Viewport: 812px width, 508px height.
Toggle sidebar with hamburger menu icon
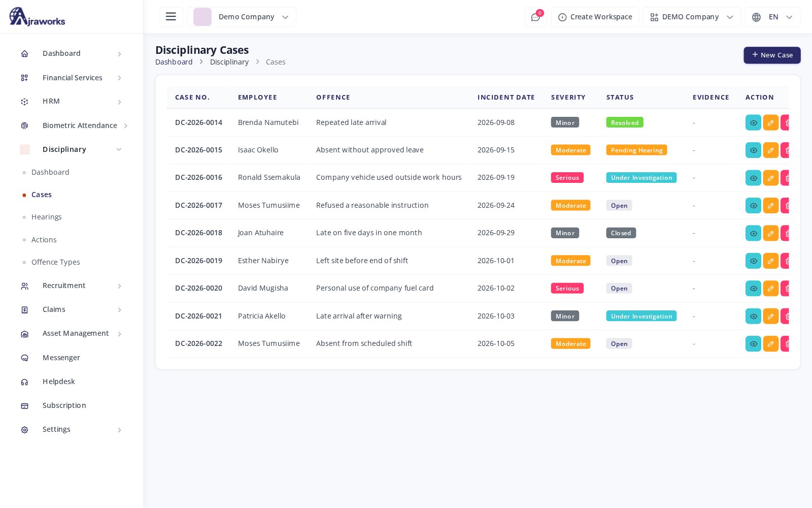coord(171,17)
